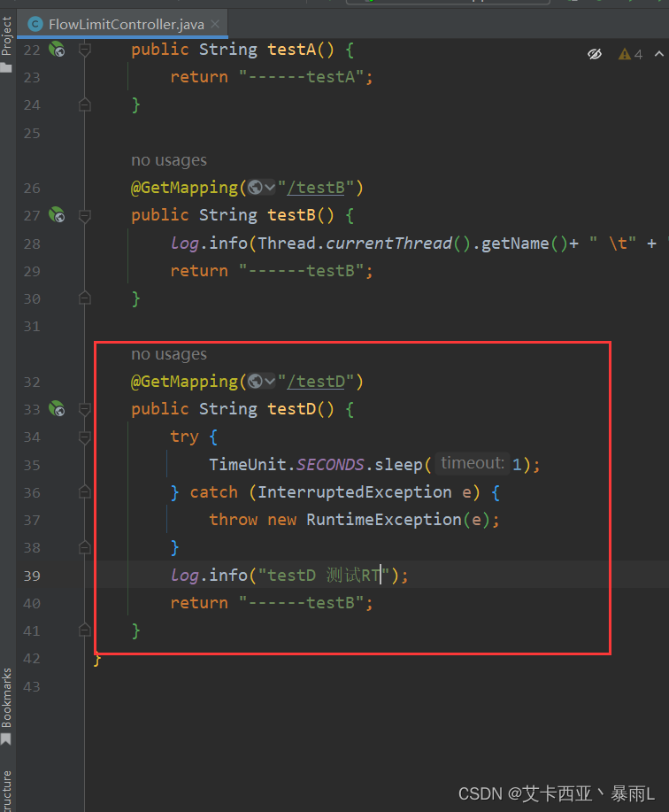Screen dimensions: 669x812
Task: Click the string "testD 测试RT" on line 39
Action: click(x=324, y=575)
